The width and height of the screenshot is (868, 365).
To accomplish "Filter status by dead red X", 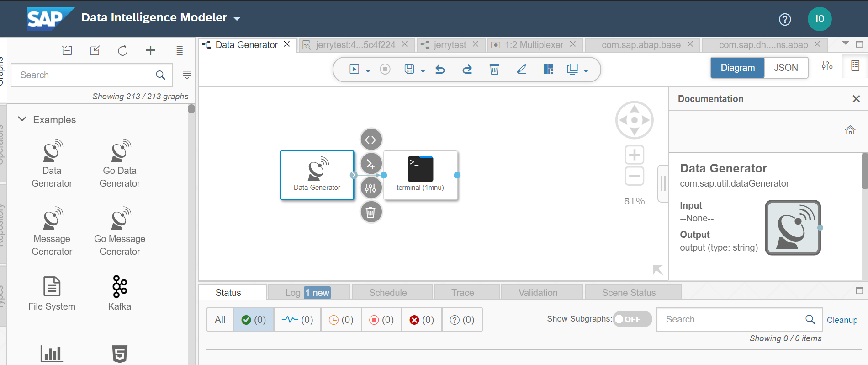I will point(422,320).
